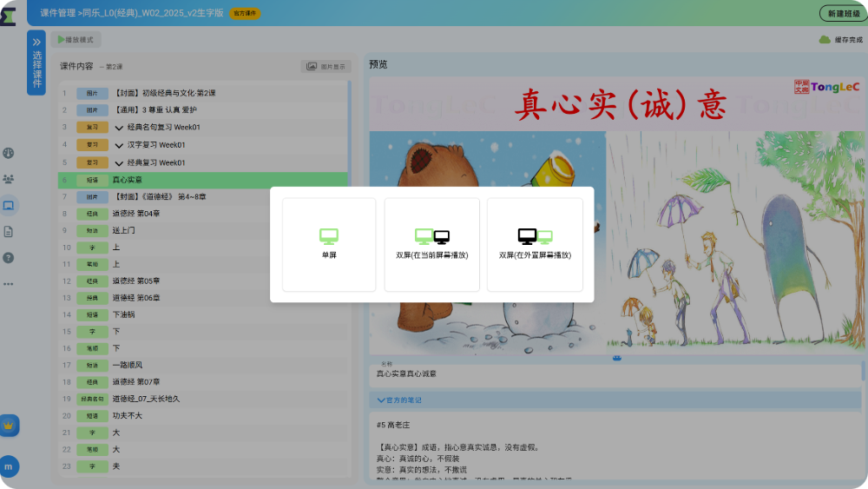Expand the 汉字复习 Week01 group
The height and width of the screenshot is (489, 868).
click(118, 146)
